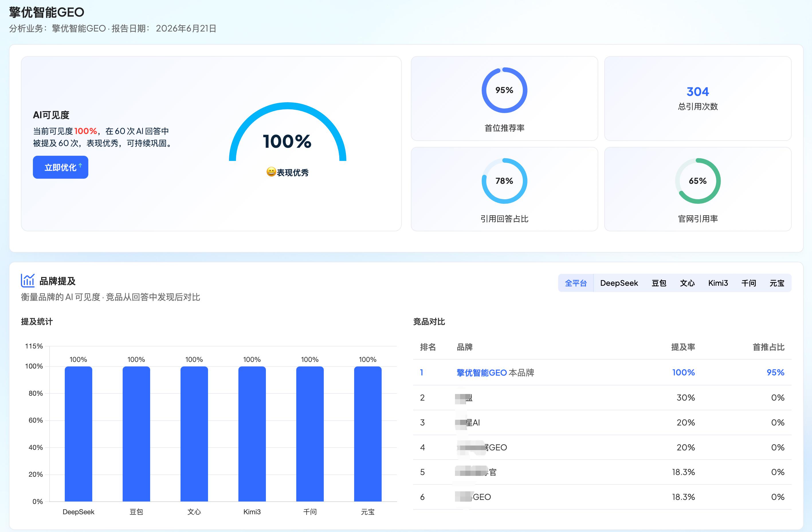
Task: Click the 元宝 bar in chart
Action: [368, 434]
